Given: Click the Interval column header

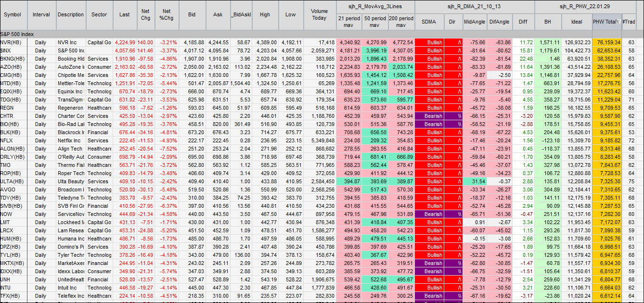Looking at the screenshot, I should click(41, 14).
